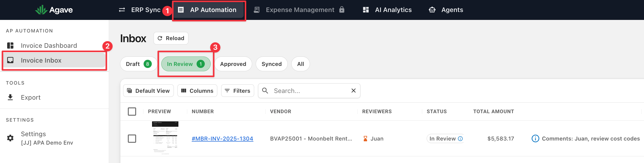The image size is (644, 163).
Task: Sort by NUMBER column
Action: click(203, 111)
